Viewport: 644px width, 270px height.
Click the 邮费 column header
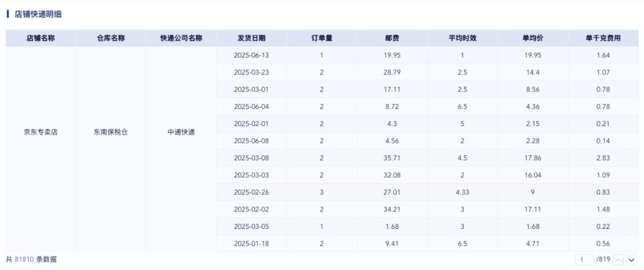point(392,38)
